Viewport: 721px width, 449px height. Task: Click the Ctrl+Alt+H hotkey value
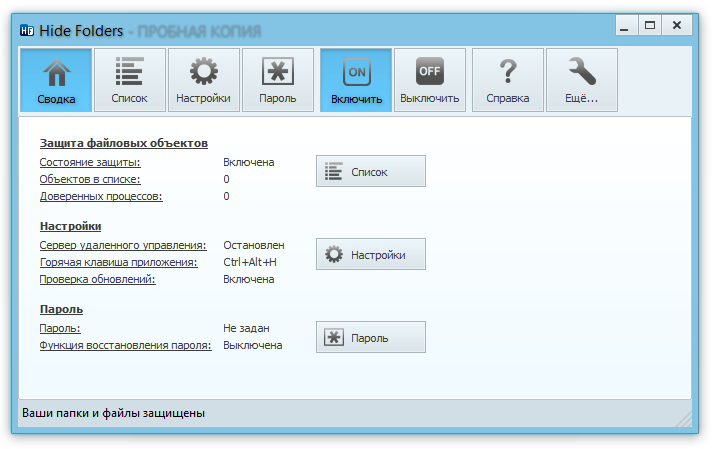click(x=250, y=262)
